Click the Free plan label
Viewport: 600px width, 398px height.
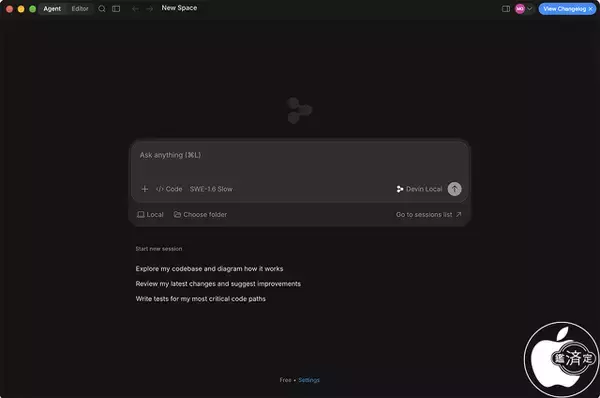pyautogui.click(x=285, y=380)
